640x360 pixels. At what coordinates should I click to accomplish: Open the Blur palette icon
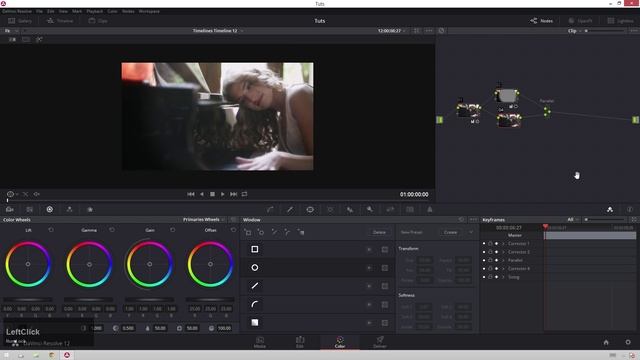350,209
